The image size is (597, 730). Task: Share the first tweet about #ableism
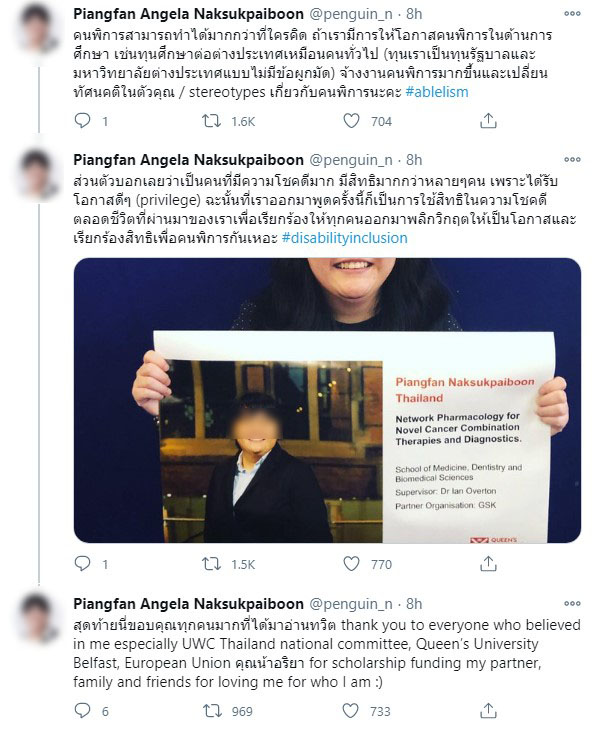488,121
